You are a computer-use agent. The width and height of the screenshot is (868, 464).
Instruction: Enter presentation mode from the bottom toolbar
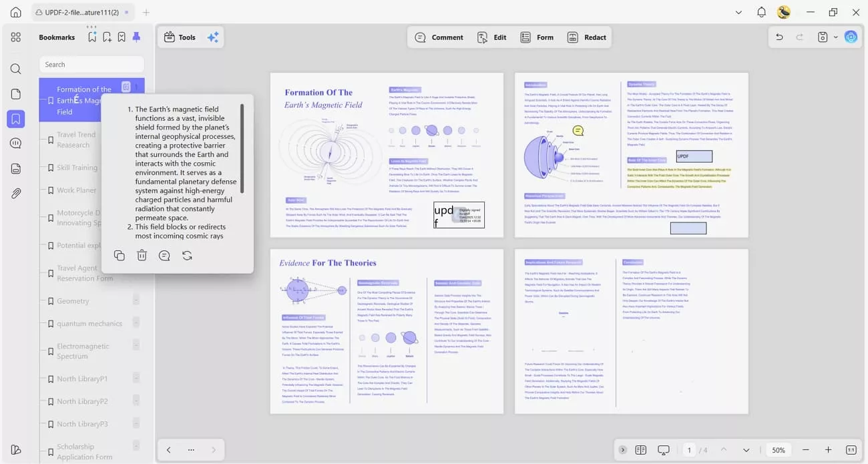662,450
